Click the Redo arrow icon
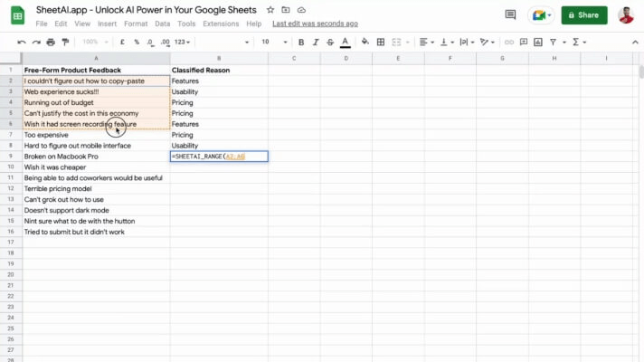The image size is (644, 362). pos(36,42)
